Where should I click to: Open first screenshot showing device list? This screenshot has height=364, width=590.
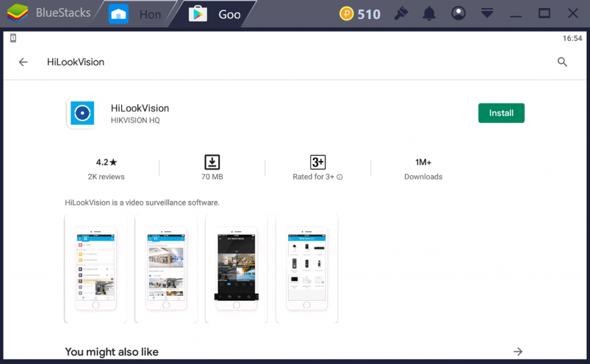click(x=96, y=269)
